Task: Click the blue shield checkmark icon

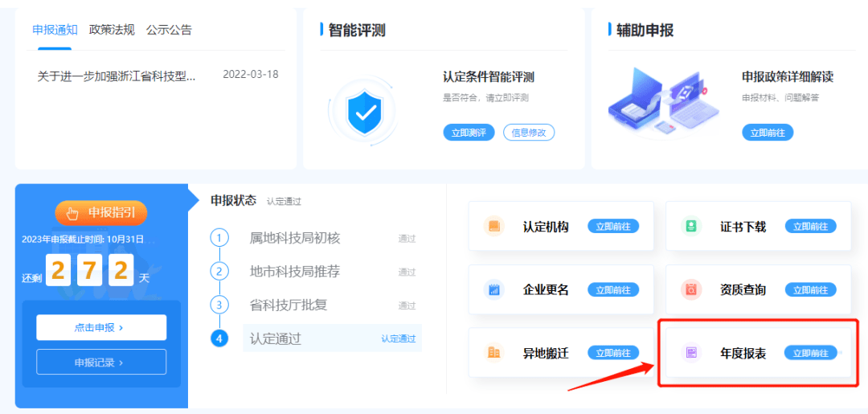Action: click(364, 112)
